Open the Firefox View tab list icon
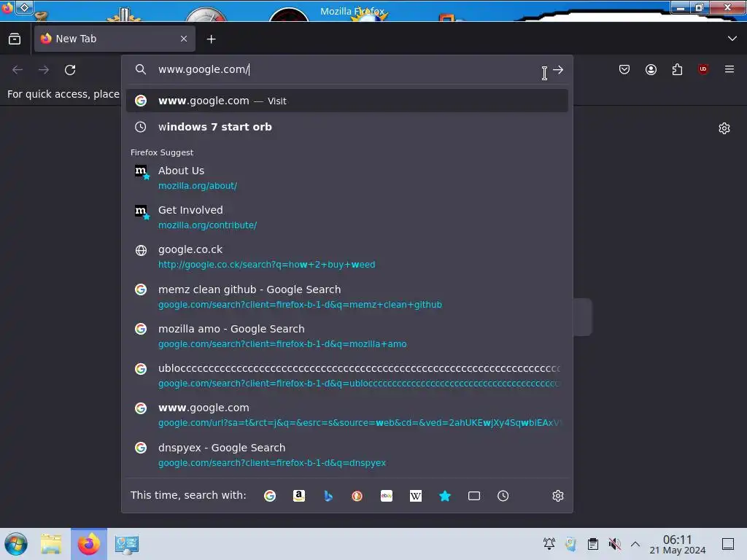This screenshot has height=560, width=747. coord(15,39)
